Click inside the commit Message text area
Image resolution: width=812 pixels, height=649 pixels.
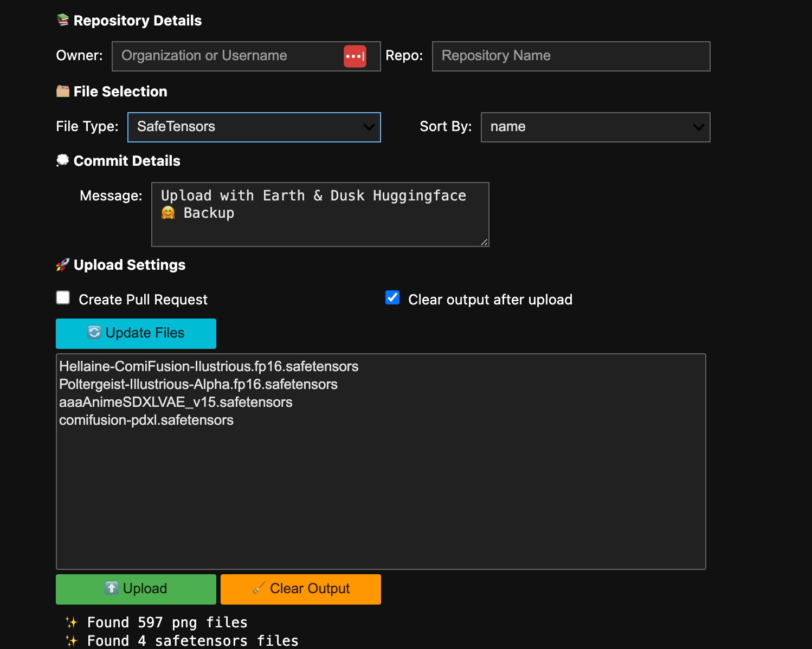[x=320, y=215]
